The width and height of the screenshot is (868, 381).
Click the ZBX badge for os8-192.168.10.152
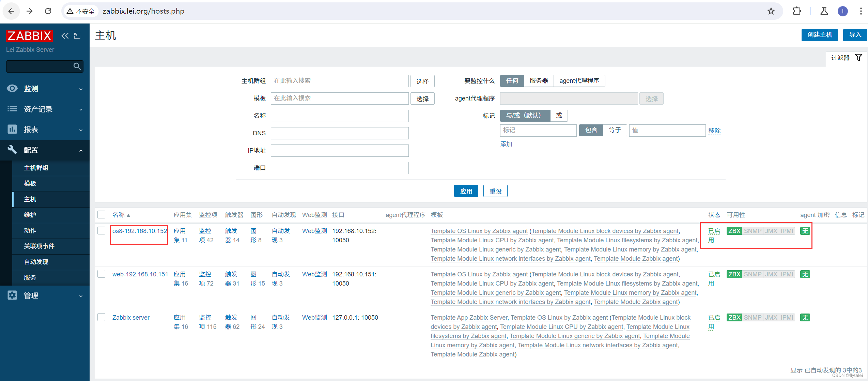point(734,231)
